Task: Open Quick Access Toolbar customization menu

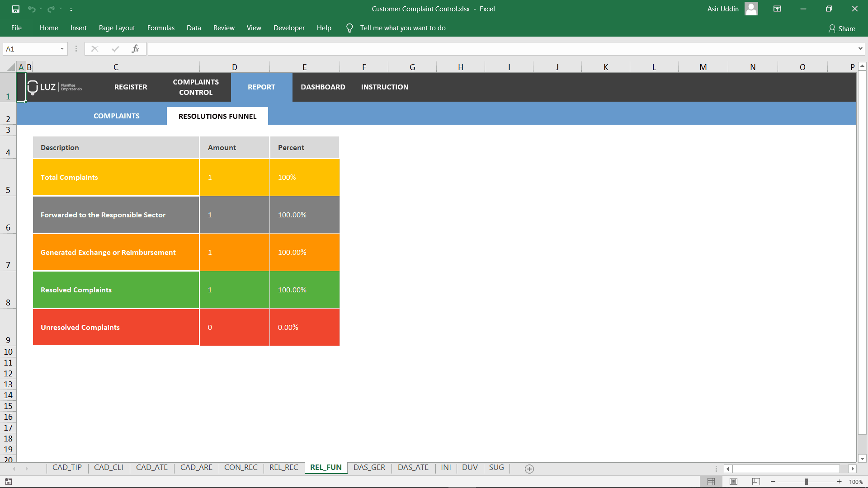Action: (x=71, y=9)
